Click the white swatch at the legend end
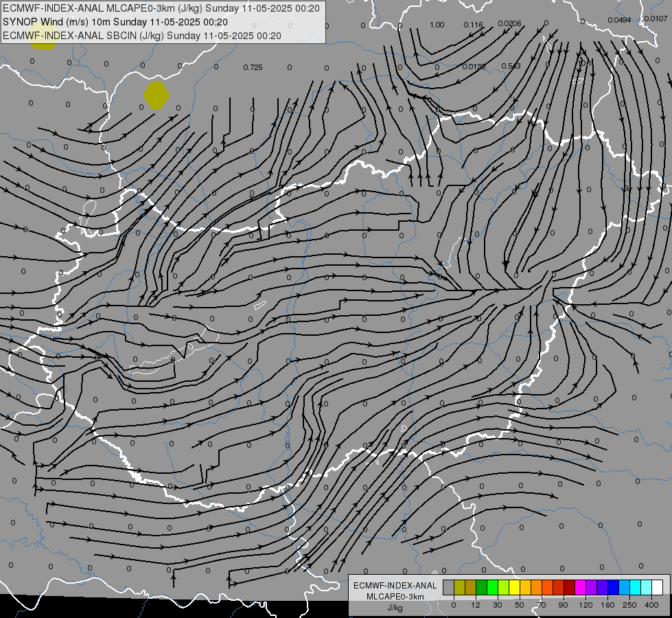 [x=658, y=587]
